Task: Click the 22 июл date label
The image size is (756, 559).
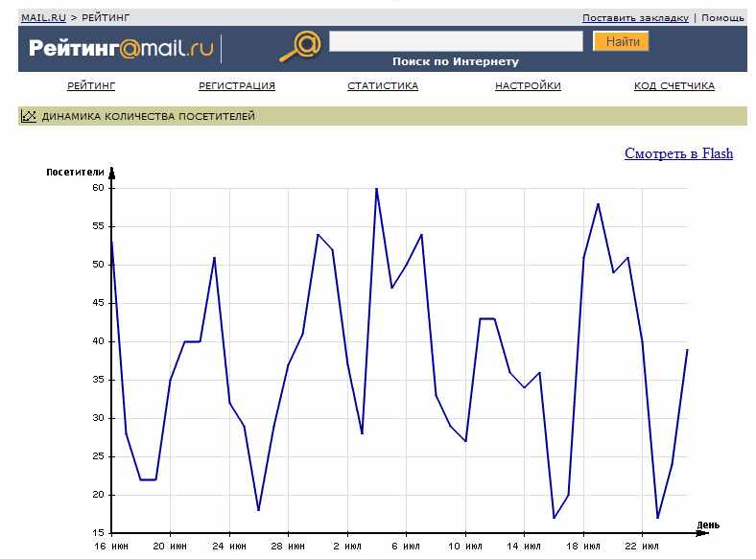Action: (x=642, y=546)
